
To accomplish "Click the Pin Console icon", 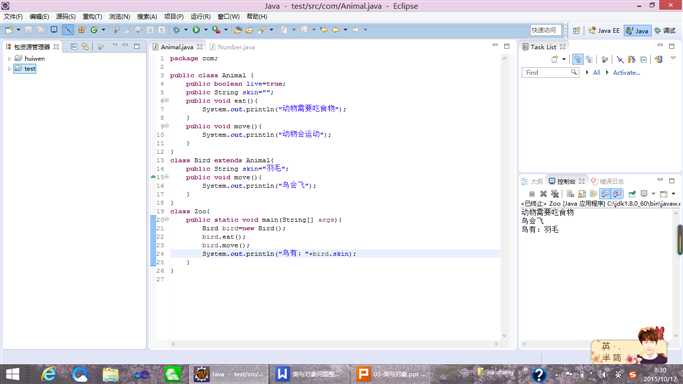I will (632, 194).
